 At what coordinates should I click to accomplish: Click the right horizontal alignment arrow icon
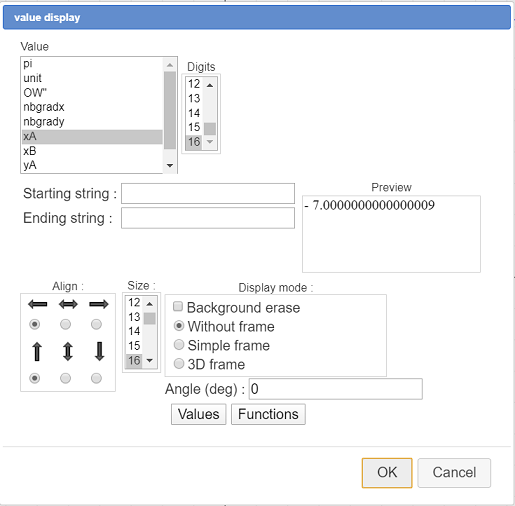click(99, 304)
